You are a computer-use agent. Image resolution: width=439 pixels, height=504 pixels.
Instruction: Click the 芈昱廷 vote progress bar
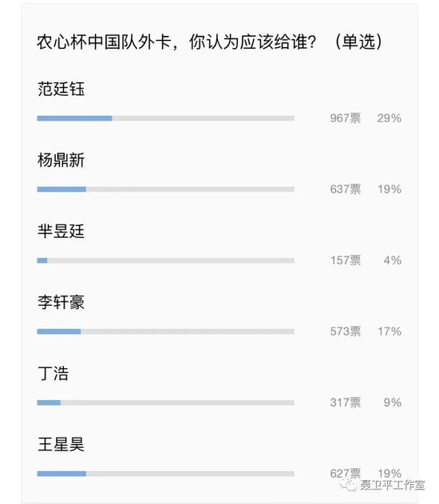[x=166, y=260]
